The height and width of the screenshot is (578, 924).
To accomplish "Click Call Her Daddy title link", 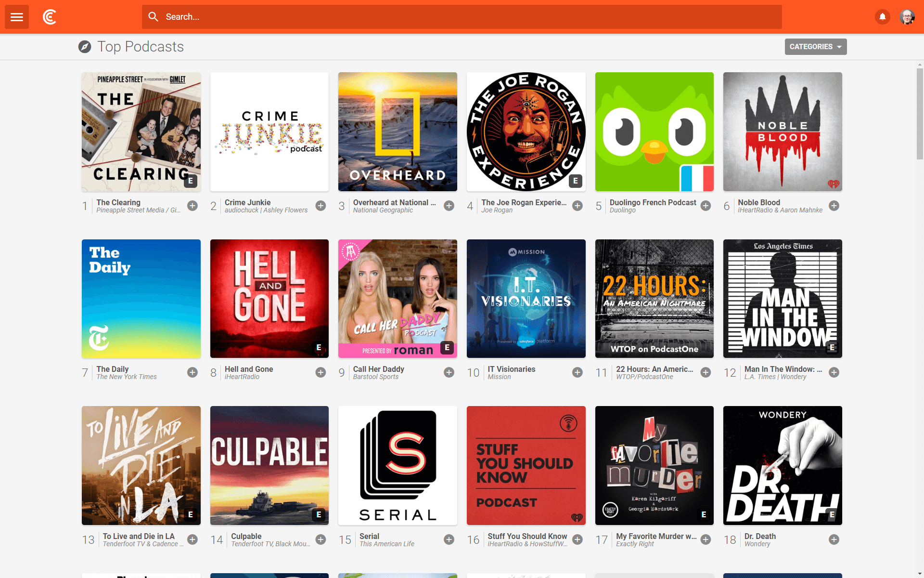I will pyautogui.click(x=378, y=369).
